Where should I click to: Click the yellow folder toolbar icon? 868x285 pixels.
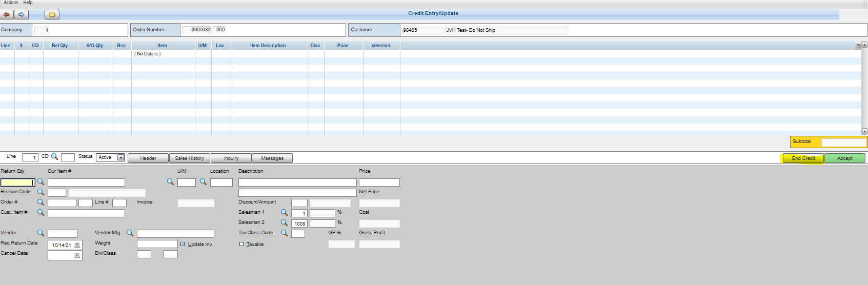52,14
